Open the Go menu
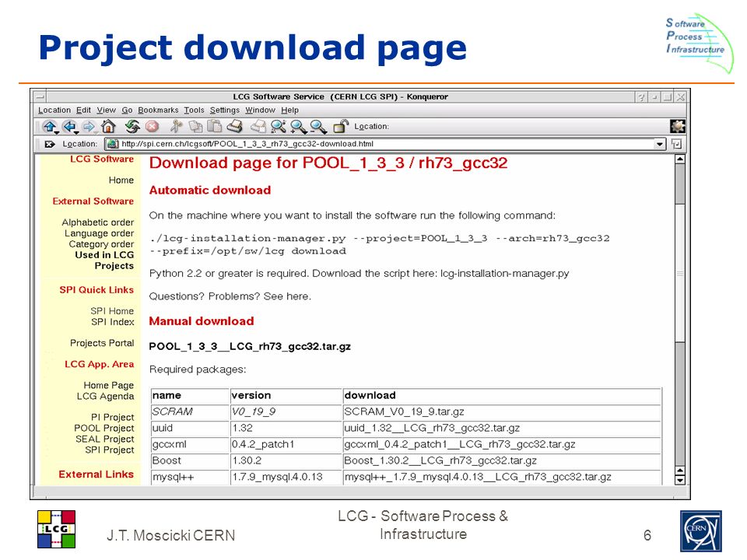 (127, 110)
